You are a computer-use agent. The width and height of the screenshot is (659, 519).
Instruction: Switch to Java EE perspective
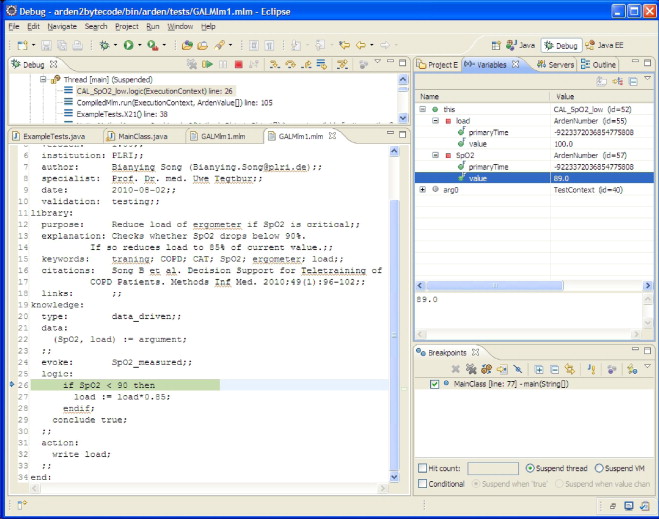pos(604,45)
